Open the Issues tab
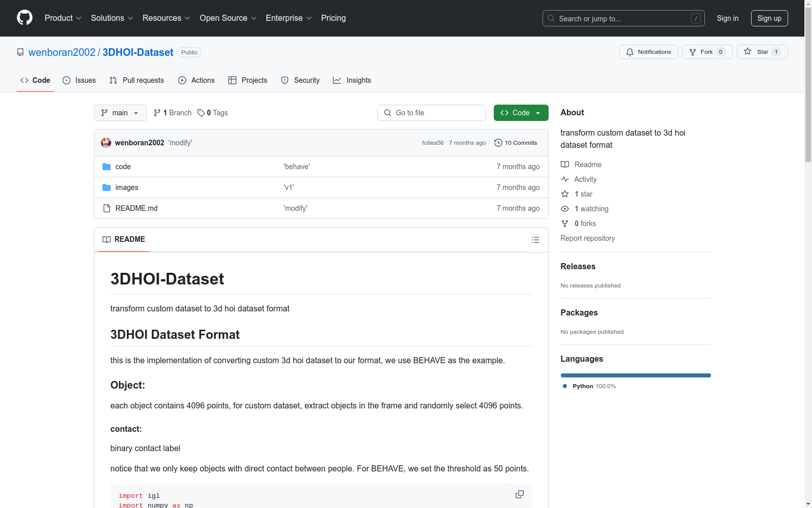The image size is (812, 508). 79,80
